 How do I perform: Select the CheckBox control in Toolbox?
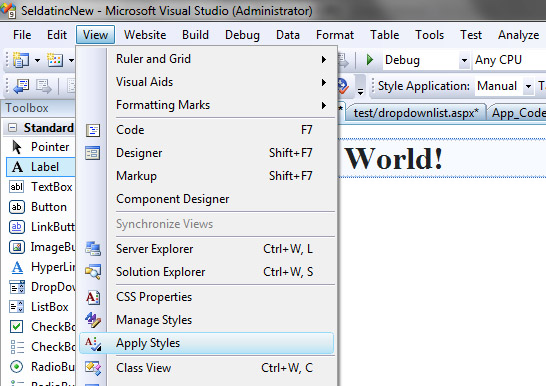pos(41,327)
